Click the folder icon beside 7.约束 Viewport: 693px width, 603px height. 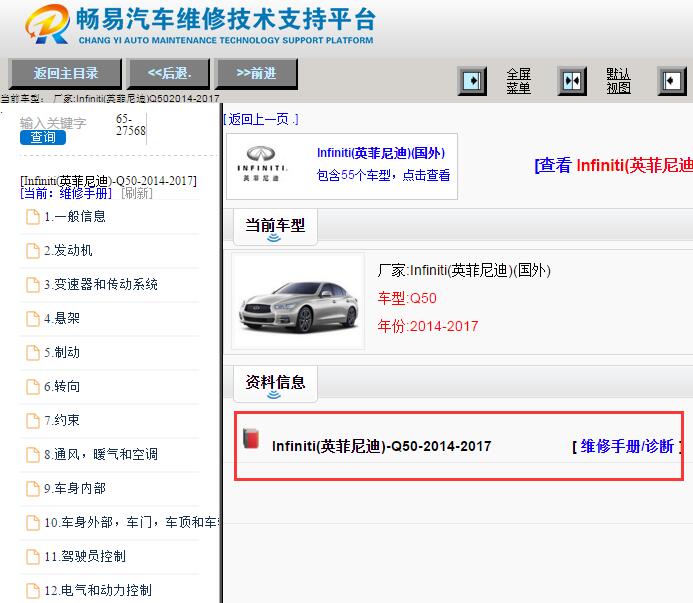point(33,421)
